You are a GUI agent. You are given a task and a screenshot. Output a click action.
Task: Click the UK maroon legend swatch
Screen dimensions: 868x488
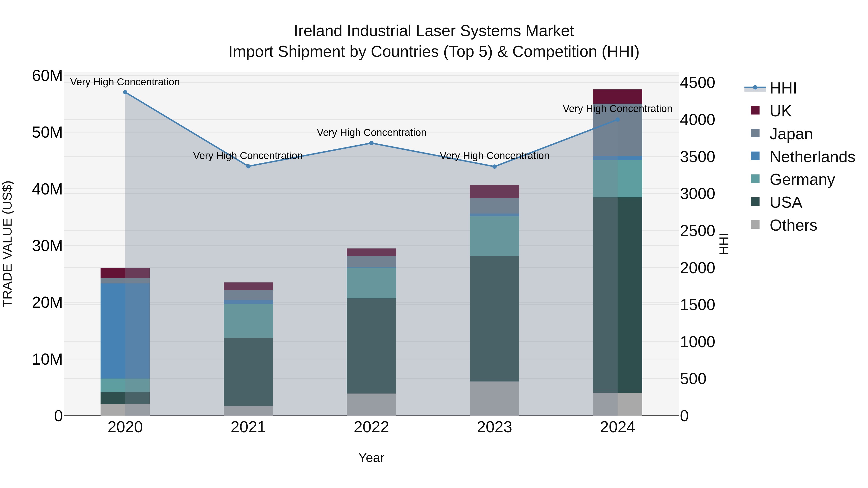[755, 110]
